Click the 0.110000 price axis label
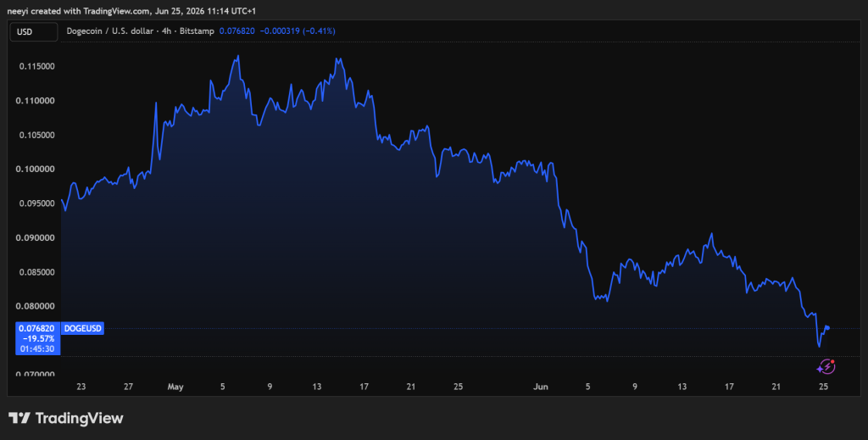Image resolution: width=868 pixels, height=440 pixels. (37, 101)
